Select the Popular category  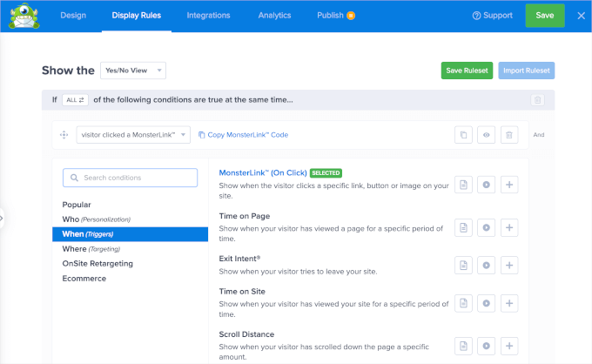[x=77, y=205]
